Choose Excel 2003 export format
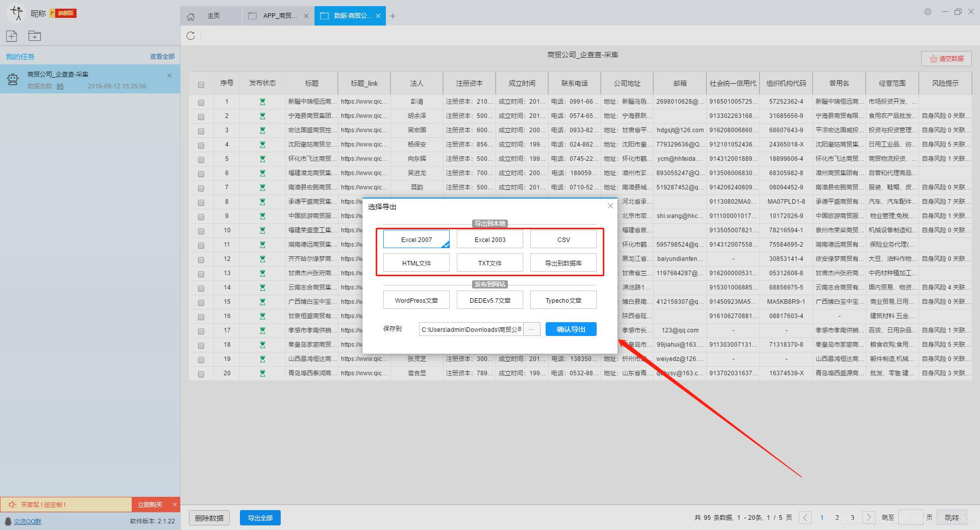 490,239
